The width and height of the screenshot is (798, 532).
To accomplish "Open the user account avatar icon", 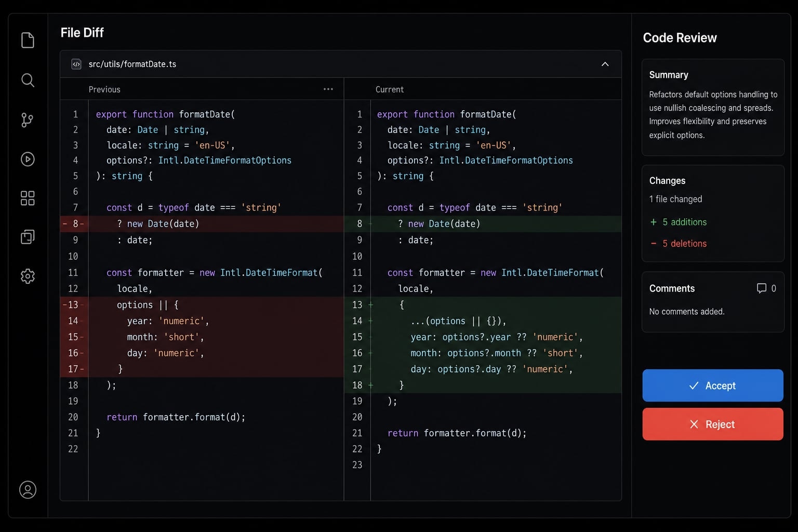I will coord(28,489).
